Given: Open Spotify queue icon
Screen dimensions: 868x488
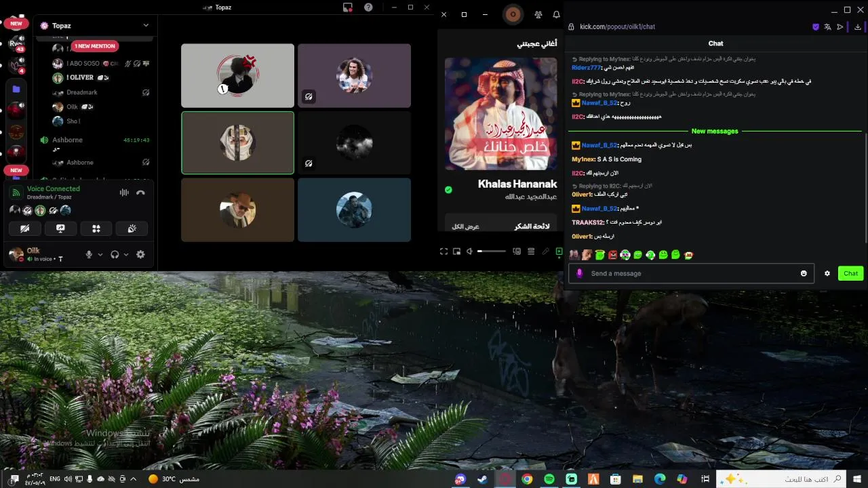Looking at the screenshot, I should (531, 251).
